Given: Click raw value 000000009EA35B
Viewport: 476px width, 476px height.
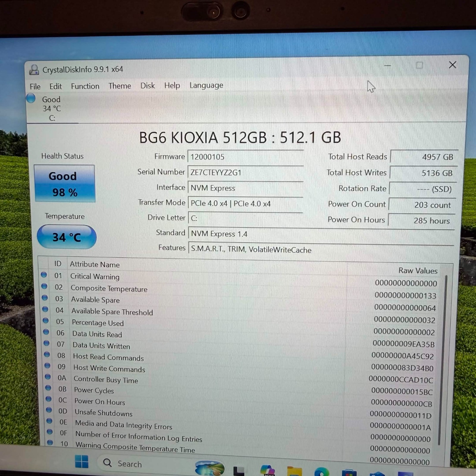Looking at the screenshot, I should [403, 344].
